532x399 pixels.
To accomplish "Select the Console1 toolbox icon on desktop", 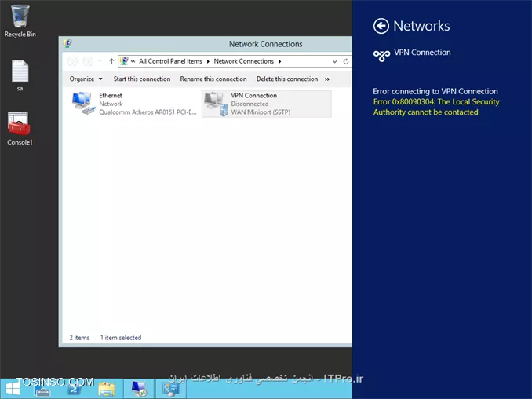I will 20,128.
